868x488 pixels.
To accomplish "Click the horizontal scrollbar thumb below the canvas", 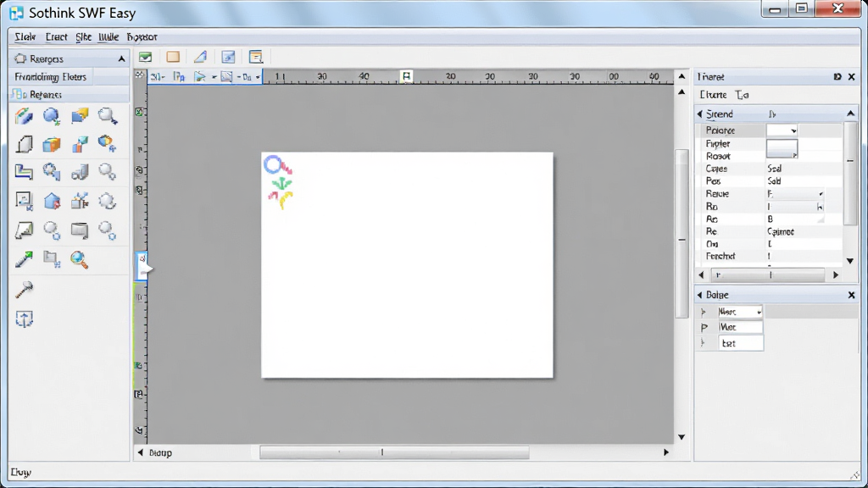I will pos(394,452).
